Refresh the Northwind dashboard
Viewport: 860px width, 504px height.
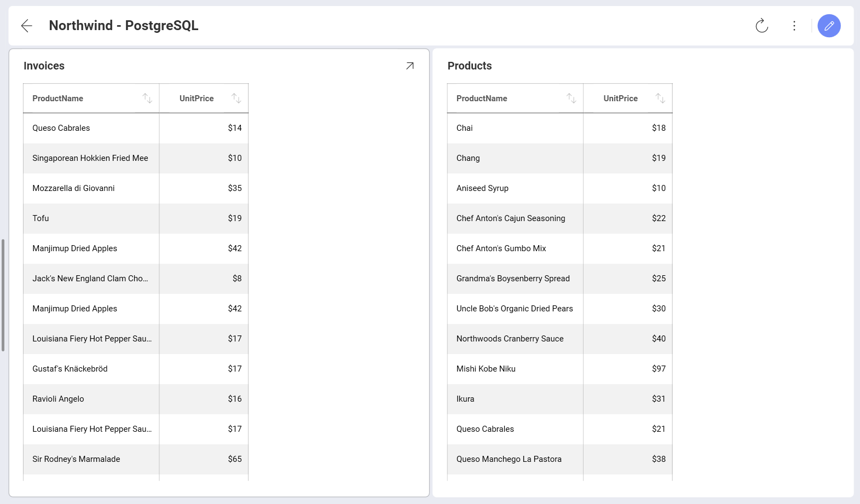coord(761,26)
